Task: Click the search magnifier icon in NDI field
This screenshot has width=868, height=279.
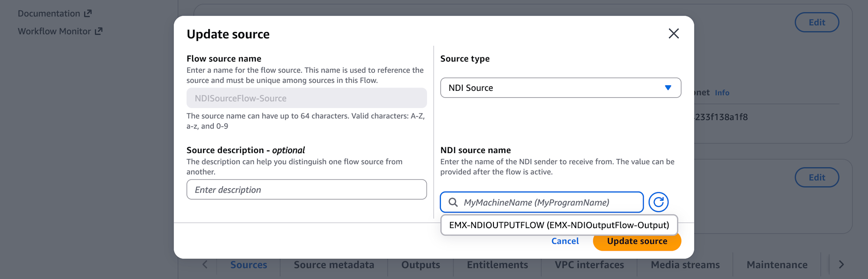Action: coord(453,203)
